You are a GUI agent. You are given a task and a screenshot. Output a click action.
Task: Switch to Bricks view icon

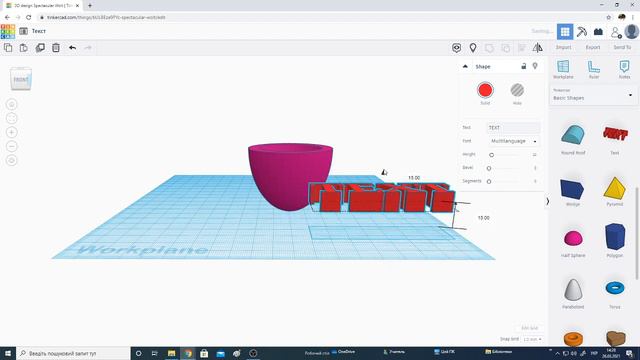click(x=598, y=31)
